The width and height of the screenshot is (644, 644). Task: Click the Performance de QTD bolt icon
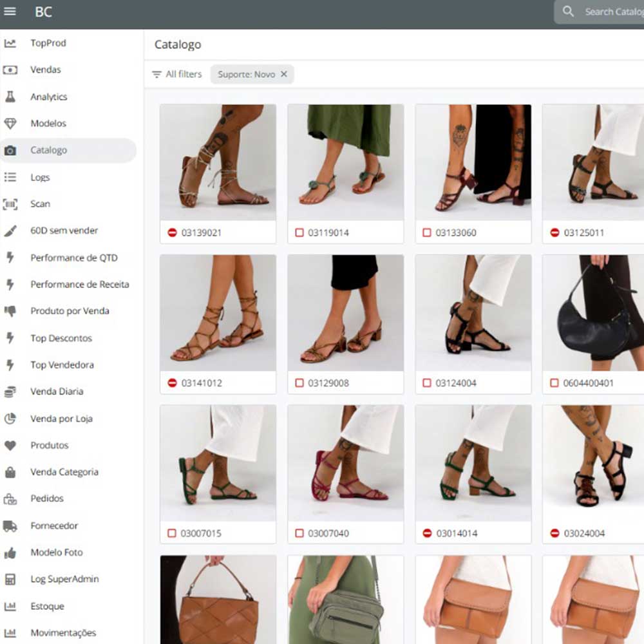[10, 258]
